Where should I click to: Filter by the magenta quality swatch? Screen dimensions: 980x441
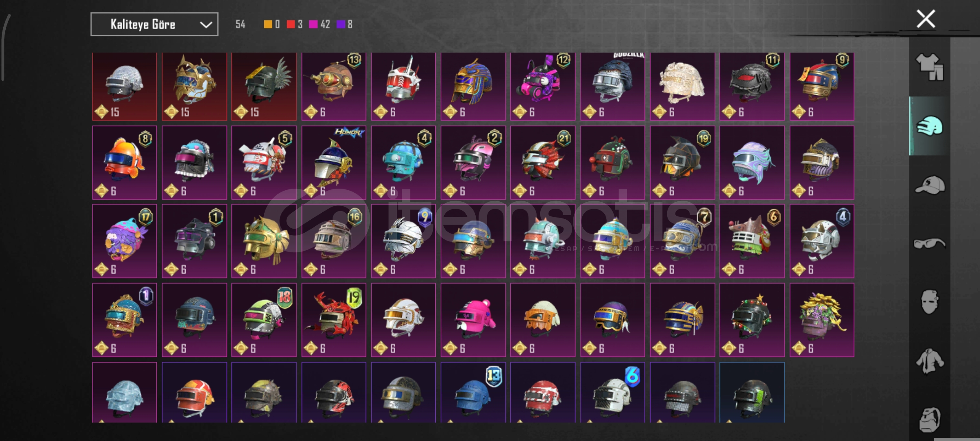(313, 24)
